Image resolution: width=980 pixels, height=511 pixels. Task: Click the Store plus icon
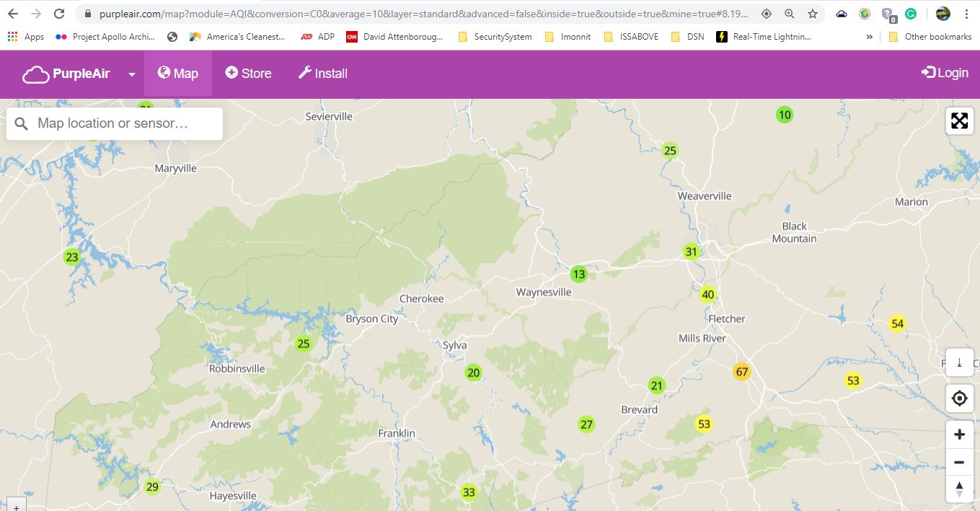click(x=230, y=72)
